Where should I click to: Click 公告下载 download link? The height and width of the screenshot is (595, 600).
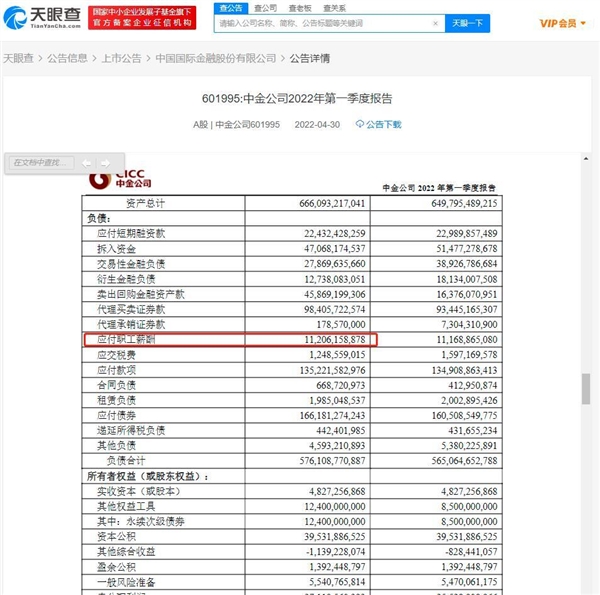click(x=382, y=125)
